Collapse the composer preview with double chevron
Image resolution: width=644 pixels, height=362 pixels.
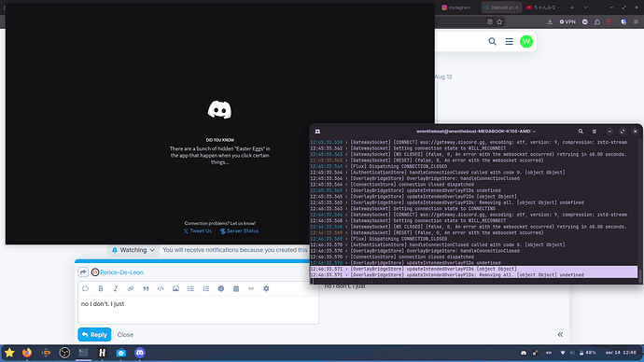coord(560,335)
